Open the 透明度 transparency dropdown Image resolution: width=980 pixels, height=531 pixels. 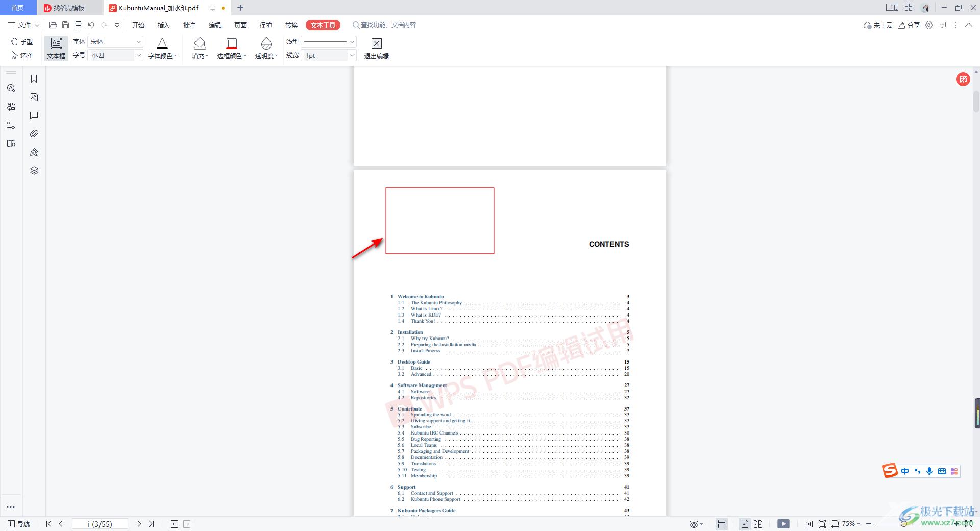[x=266, y=49]
